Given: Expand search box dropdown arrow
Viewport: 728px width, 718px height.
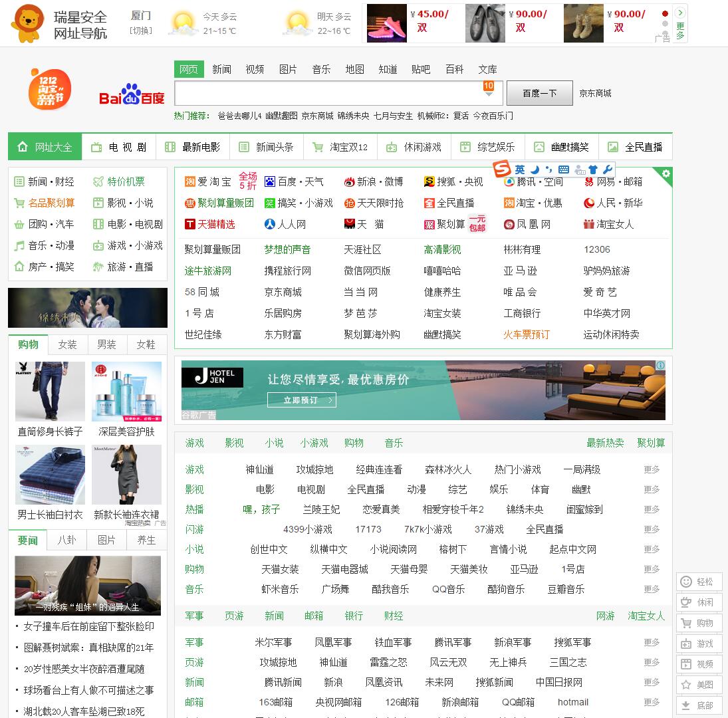Looking at the screenshot, I should tap(489, 94).
